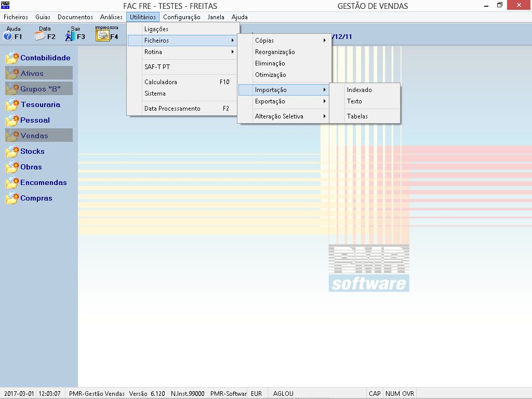Screen dimensions: 532x399
Task: Select Sistema menu entry
Action: point(182,94)
